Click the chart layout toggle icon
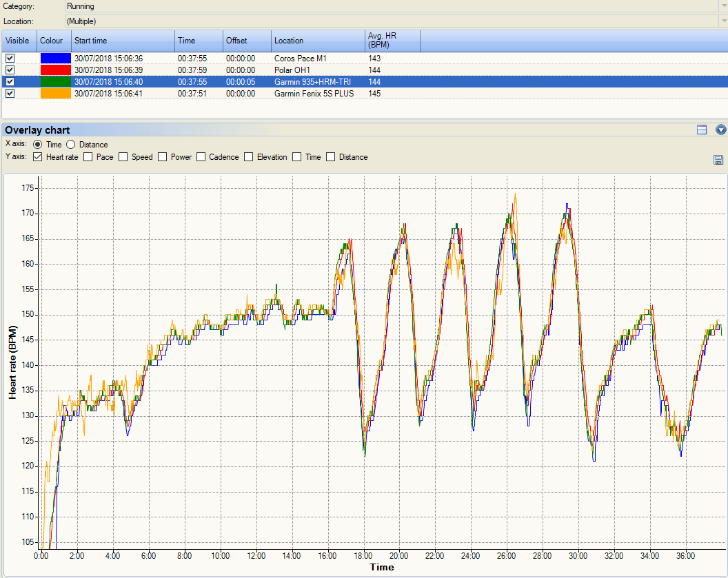Image resolution: width=728 pixels, height=578 pixels. [702, 130]
